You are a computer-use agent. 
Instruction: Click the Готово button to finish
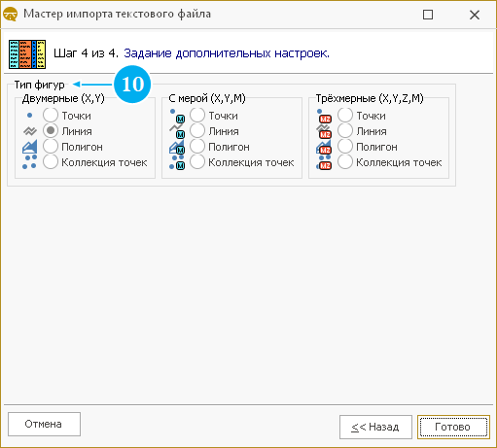pos(453,427)
